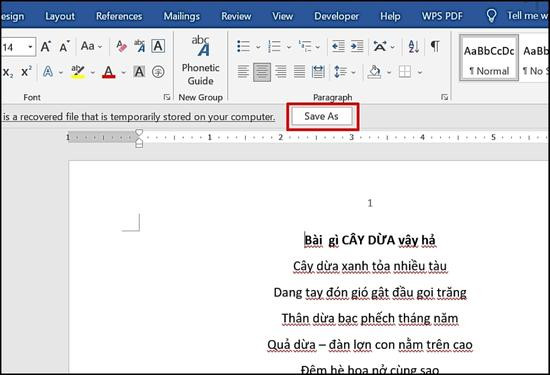Click the line and paragraph spacing icon

click(x=340, y=72)
